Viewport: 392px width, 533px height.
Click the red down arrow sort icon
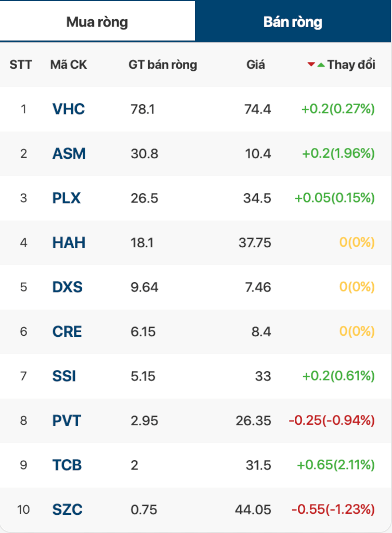[x=311, y=64]
